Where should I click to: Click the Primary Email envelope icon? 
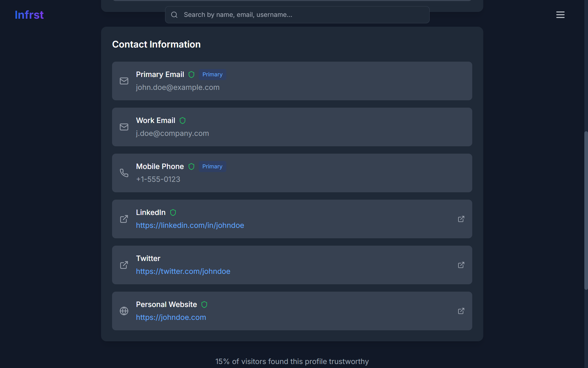124,81
